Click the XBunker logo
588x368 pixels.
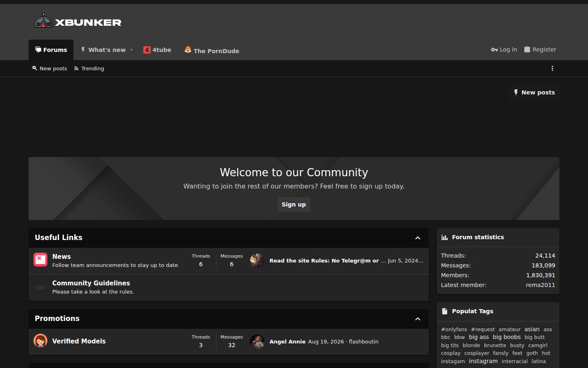pyautogui.click(x=78, y=21)
